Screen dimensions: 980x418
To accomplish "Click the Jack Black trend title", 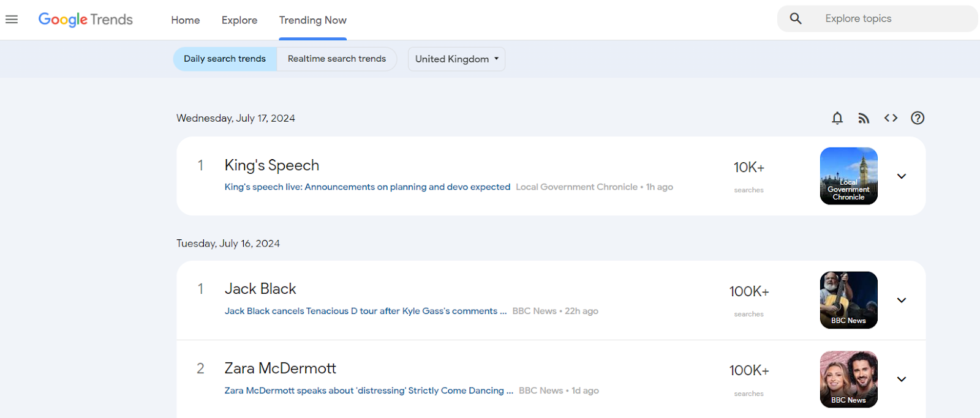I will tap(260, 289).
